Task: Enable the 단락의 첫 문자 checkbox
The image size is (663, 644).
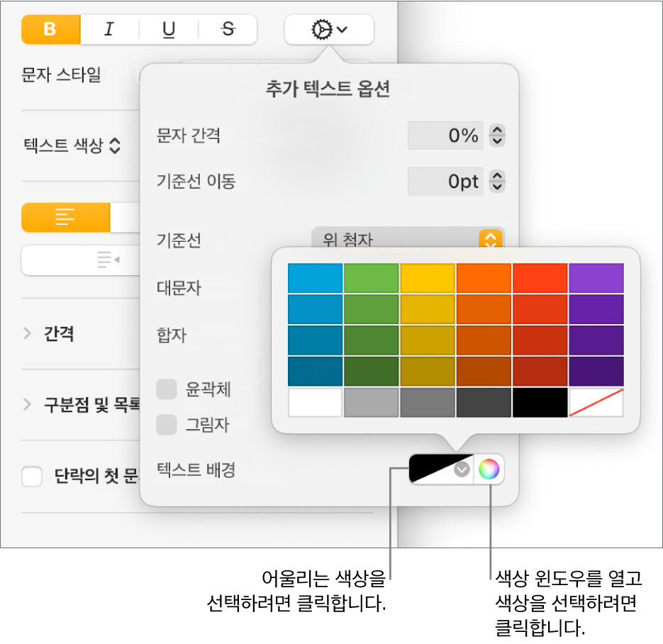Action: [32, 477]
